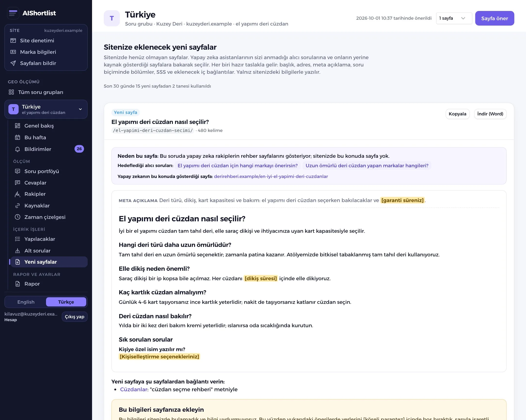Image resolution: width=526 pixels, height=420 pixels.
Task: Click the AIShortlist logo icon
Action: [13, 13]
